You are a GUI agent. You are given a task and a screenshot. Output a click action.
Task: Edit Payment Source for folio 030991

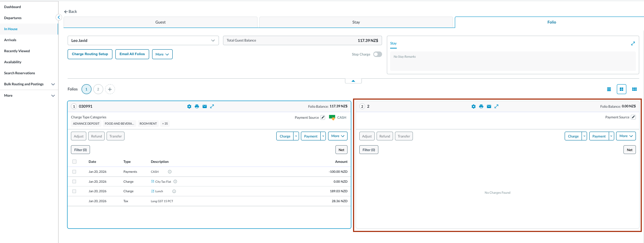[323, 118]
